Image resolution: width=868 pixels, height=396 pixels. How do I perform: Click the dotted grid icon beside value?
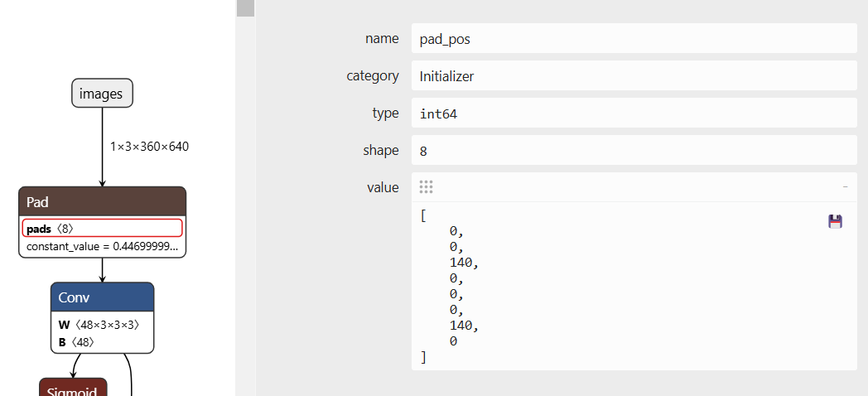[426, 187]
